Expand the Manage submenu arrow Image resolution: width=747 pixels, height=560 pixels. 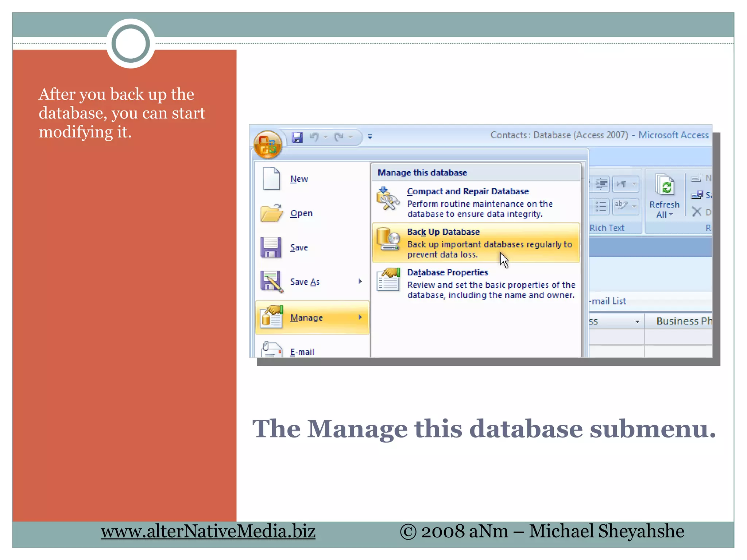click(x=360, y=317)
